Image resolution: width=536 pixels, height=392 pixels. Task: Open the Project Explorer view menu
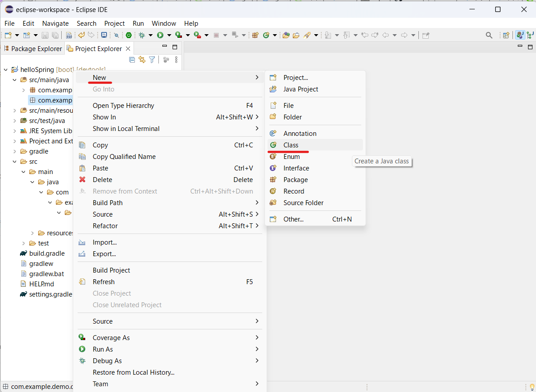(x=176, y=59)
